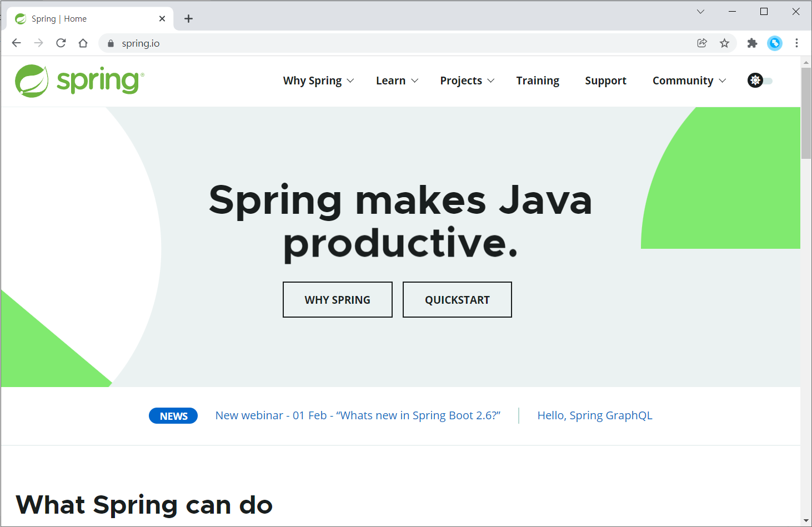Expand the Projects menu
Image resolution: width=812 pixels, height=527 pixels.
point(467,81)
